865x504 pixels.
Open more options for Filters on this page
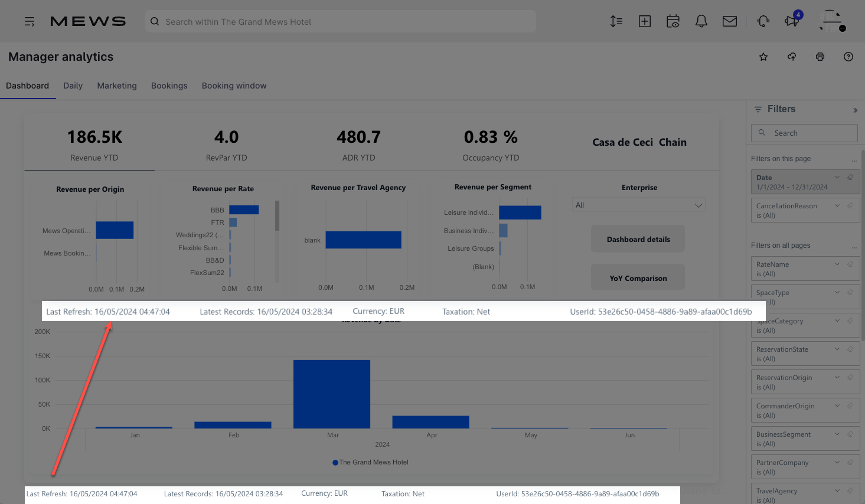[854, 160]
